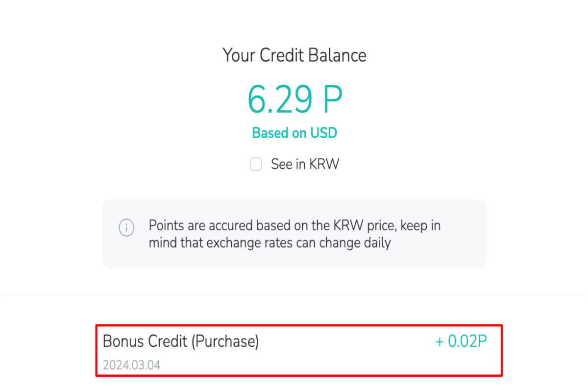The image size is (588, 392).
Task: Click the word "USD" under the balance
Action: 323,133
